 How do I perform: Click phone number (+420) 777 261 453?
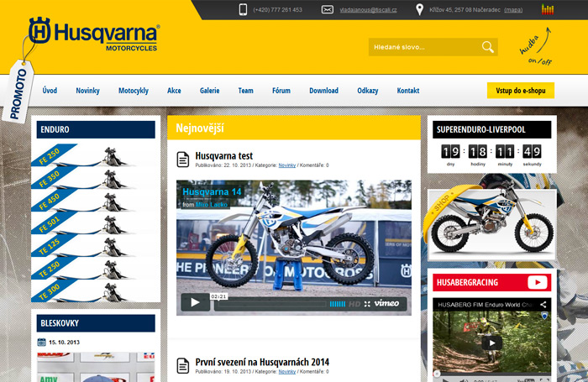tap(277, 10)
